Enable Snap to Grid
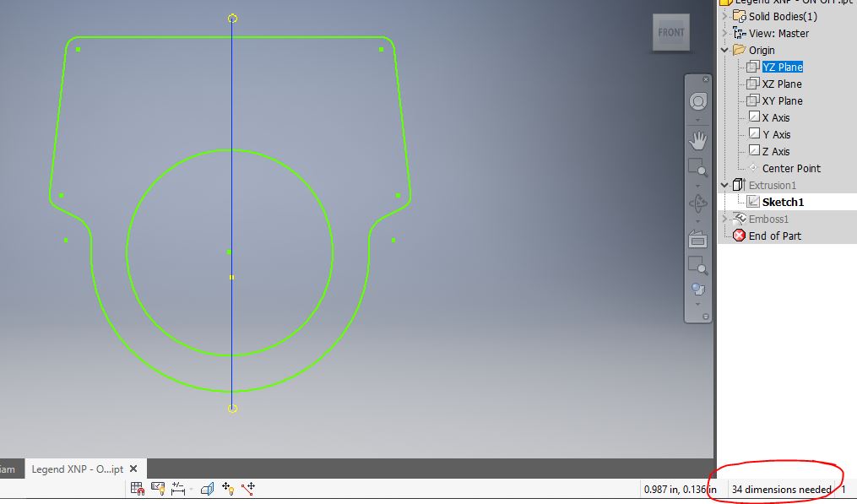Image resolution: width=857 pixels, height=504 pixels. [137, 488]
